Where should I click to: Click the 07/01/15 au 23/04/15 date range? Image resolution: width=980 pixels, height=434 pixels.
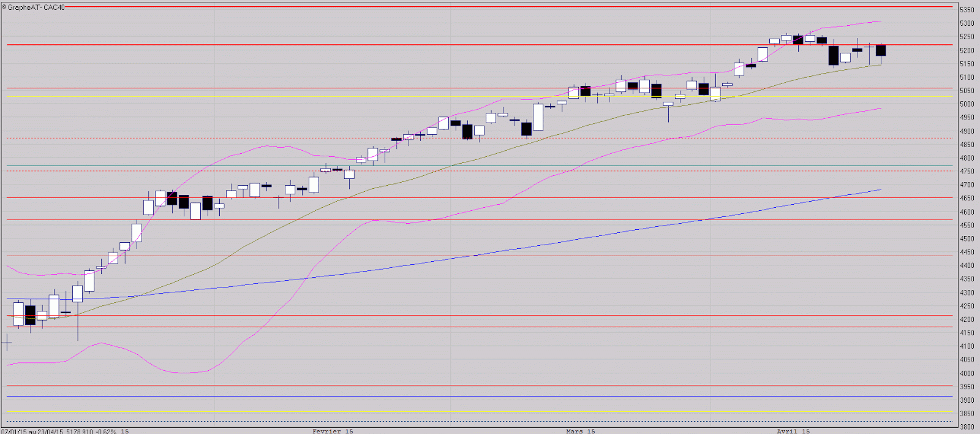coord(32,431)
